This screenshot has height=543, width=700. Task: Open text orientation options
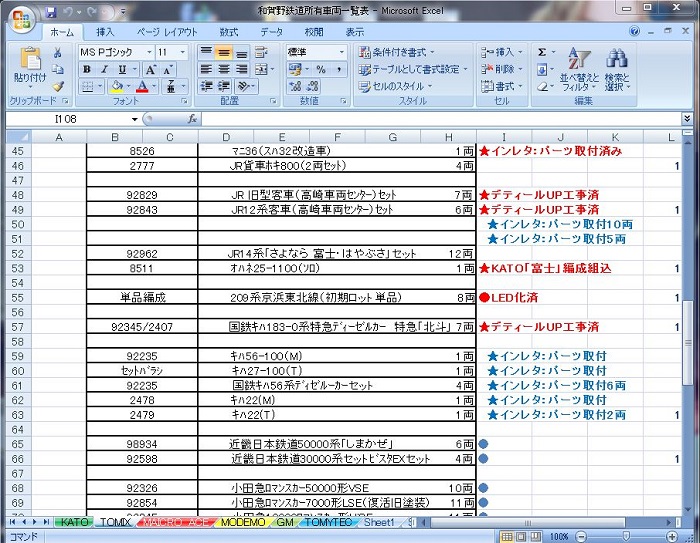click(244, 86)
